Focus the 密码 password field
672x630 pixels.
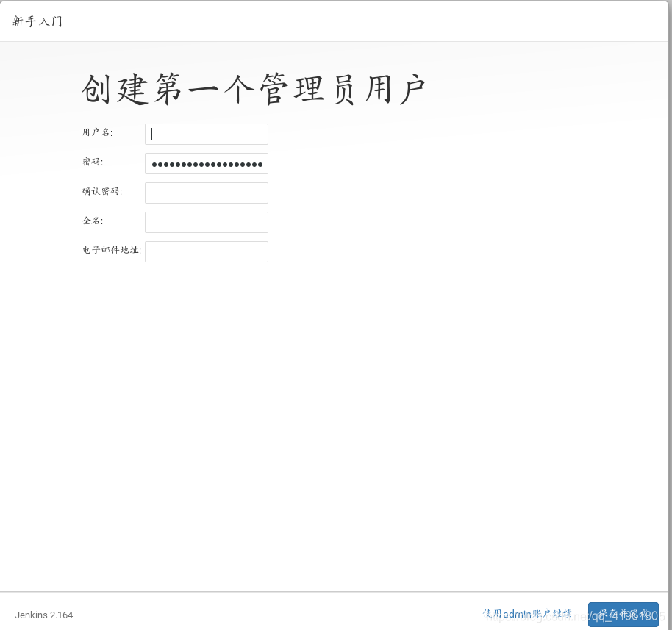(x=207, y=164)
